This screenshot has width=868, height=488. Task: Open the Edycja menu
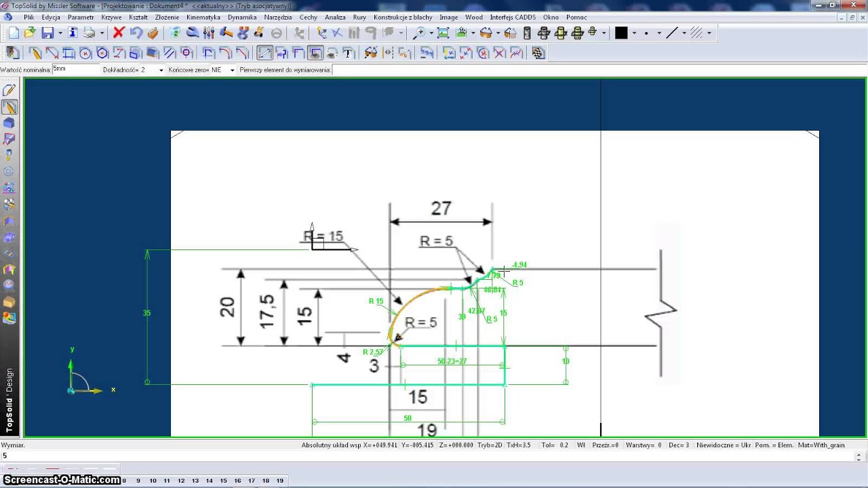(51, 17)
